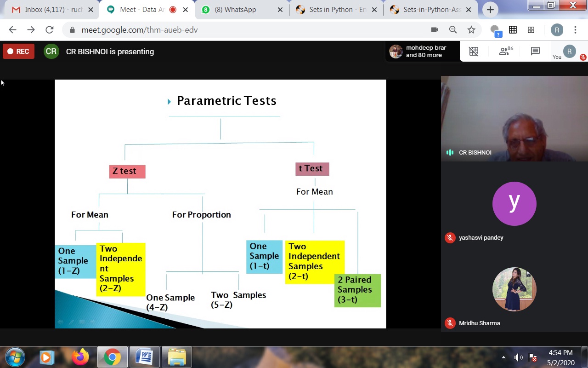The image size is (588, 368).
Task: Select CR BISHNOI's video tile
Action: 514,119
